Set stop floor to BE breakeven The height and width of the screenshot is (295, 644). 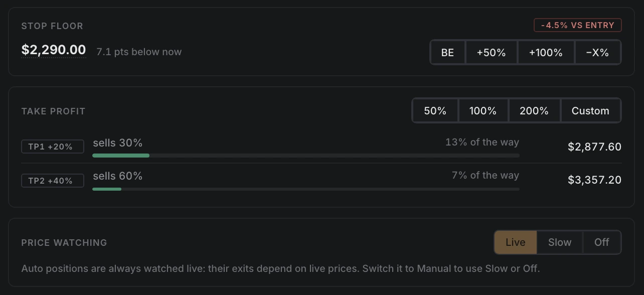point(448,52)
